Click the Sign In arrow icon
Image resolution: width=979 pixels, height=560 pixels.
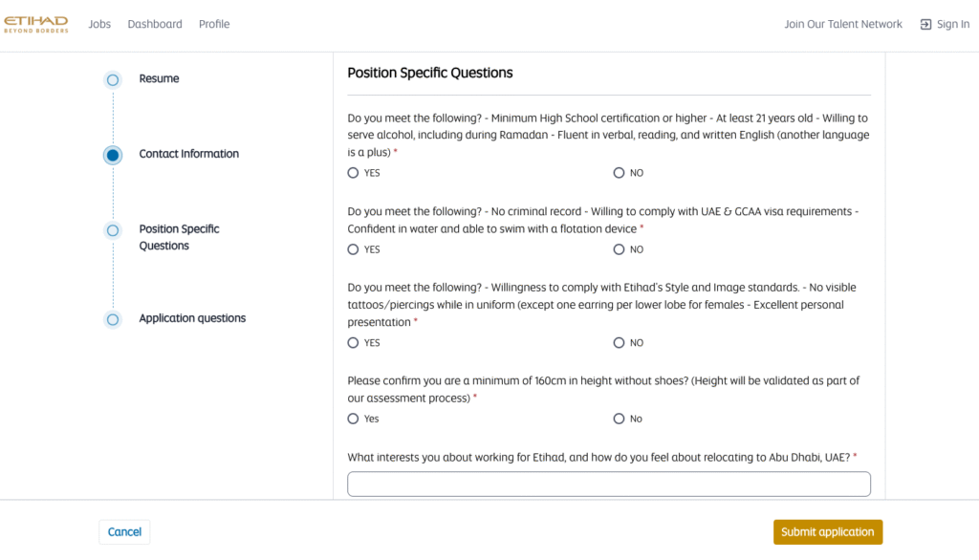tap(925, 25)
